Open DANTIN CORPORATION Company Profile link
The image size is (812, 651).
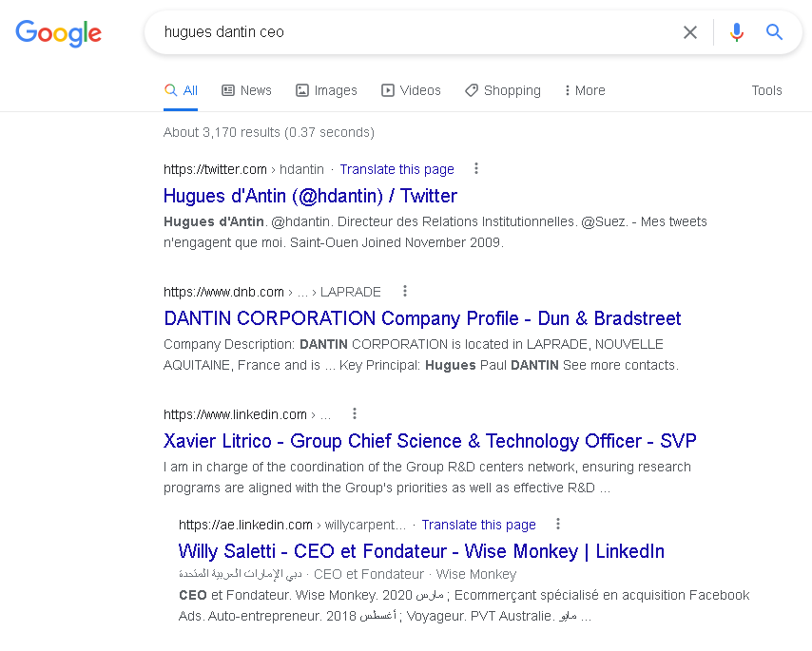422,318
